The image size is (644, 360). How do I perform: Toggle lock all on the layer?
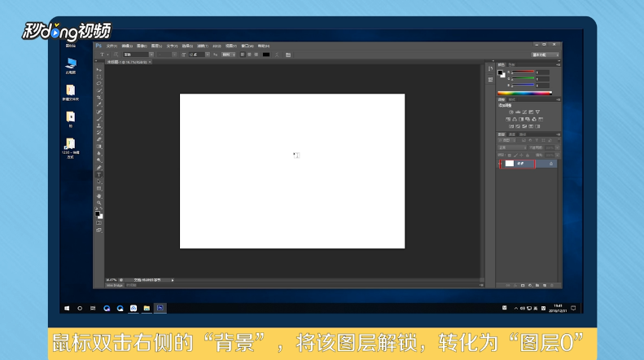[528, 156]
